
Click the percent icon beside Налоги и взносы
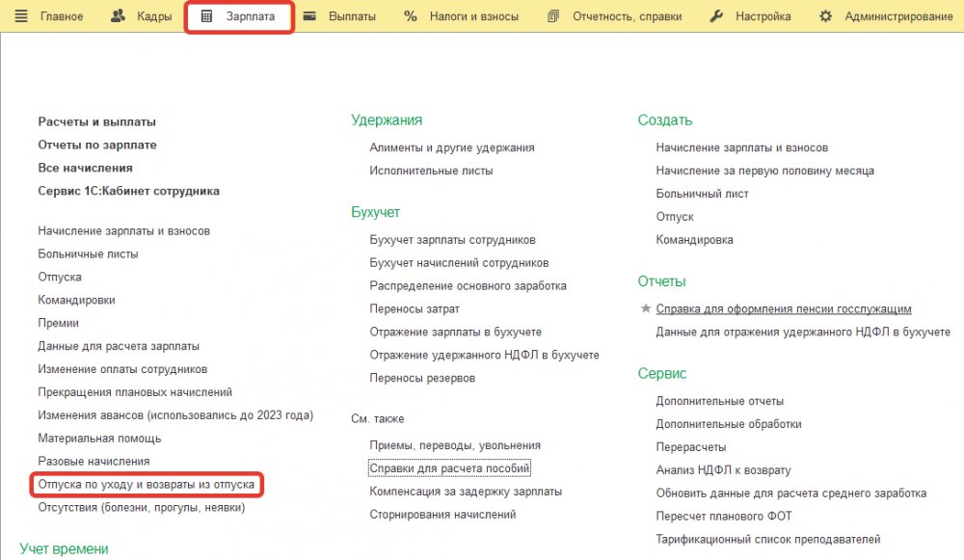410,16
